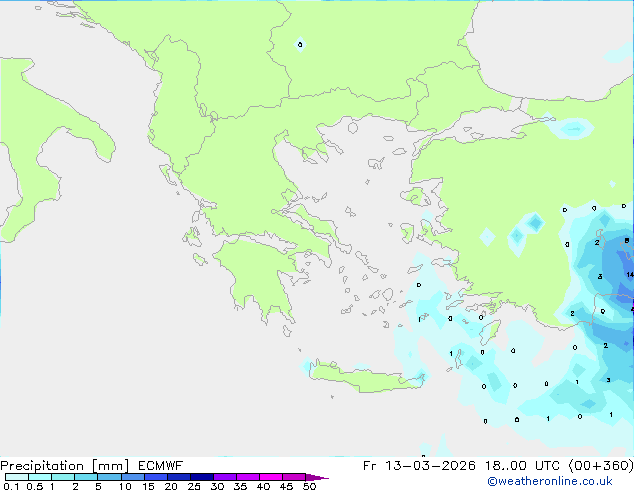Click the 1–2 mm legend swatch

pos(63,477)
